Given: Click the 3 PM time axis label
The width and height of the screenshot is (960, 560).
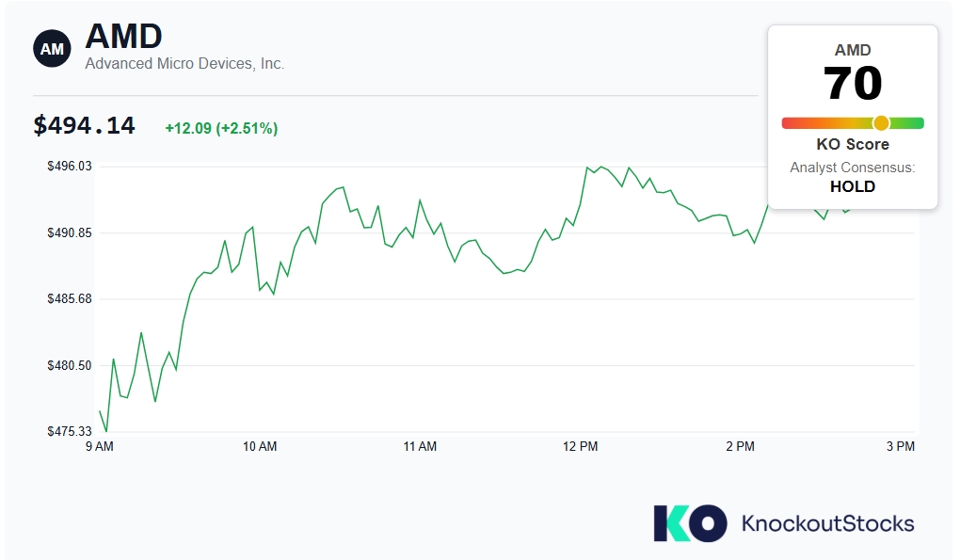Looking at the screenshot, I should tap(901, 447).
